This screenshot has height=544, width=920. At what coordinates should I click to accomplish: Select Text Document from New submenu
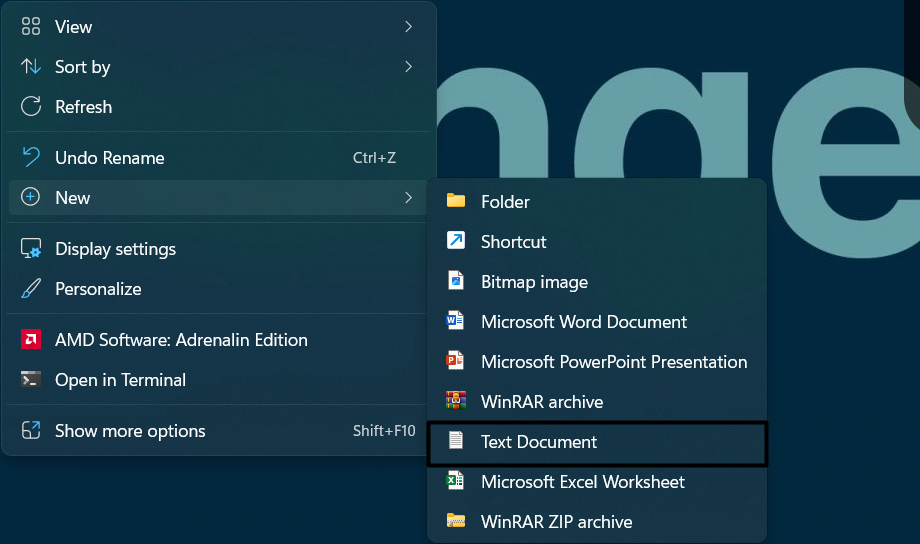(x=539, y=442)
